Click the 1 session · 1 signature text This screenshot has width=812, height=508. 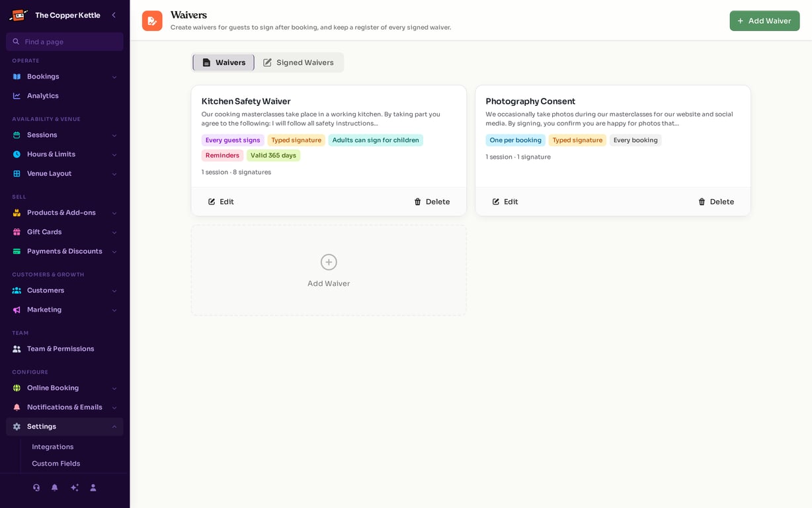click(518, 157)
